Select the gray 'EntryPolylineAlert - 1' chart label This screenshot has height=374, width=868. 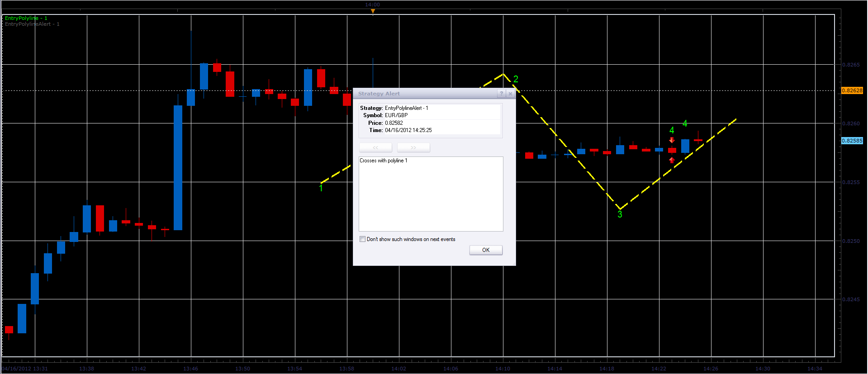click(32, 24)
